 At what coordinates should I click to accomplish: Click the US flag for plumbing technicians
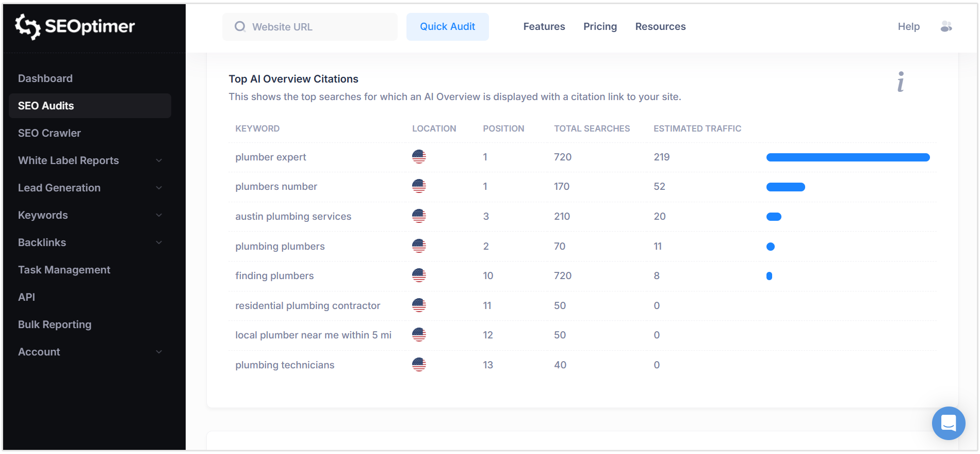point(419,365)
